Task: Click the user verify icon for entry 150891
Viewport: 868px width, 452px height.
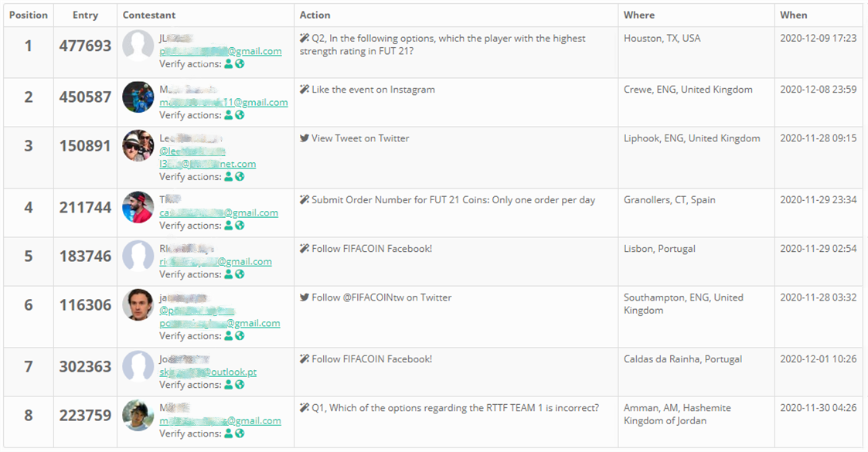Action: pos(228,177)
